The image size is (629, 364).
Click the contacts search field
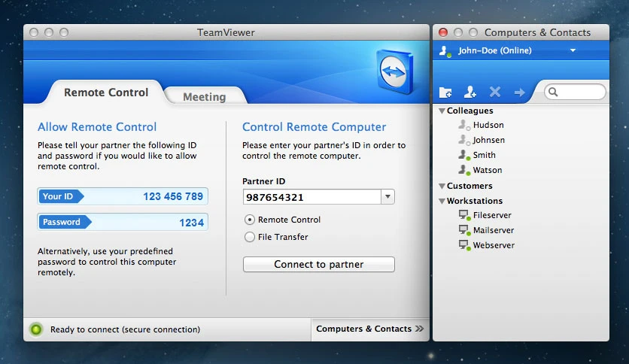pyautogui.click(x=575, y=93)
